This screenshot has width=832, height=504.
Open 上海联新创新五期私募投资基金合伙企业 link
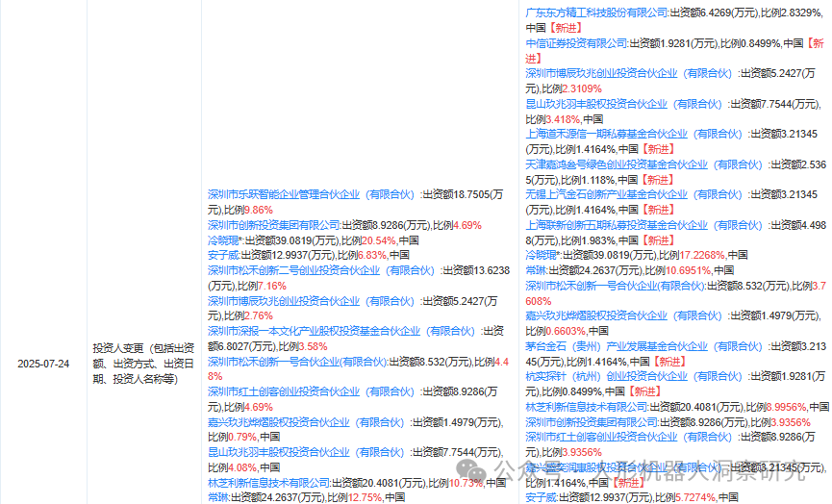[643, 225]
